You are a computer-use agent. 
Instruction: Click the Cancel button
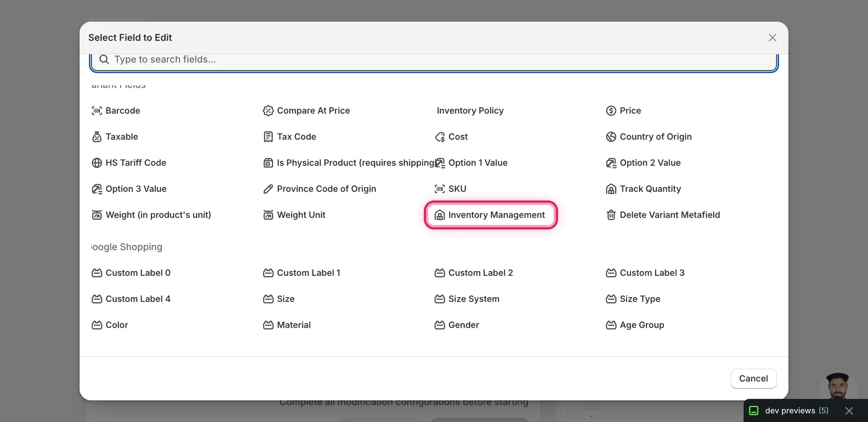[754, 379]
